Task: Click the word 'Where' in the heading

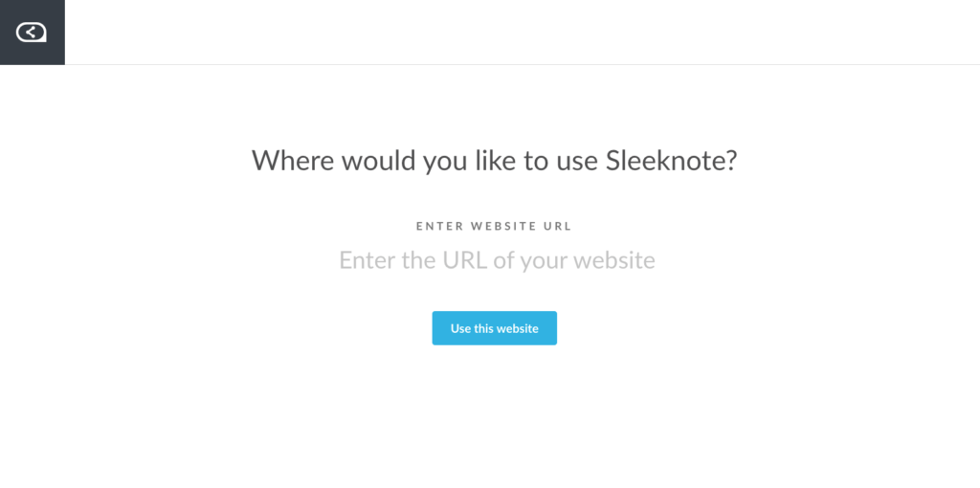Action: pos(293,161)
